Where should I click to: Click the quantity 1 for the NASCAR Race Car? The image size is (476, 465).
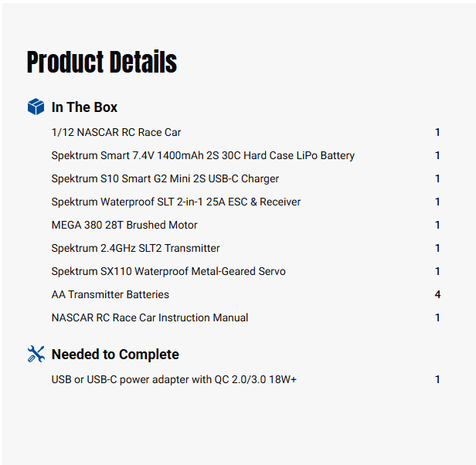[437, 132]
